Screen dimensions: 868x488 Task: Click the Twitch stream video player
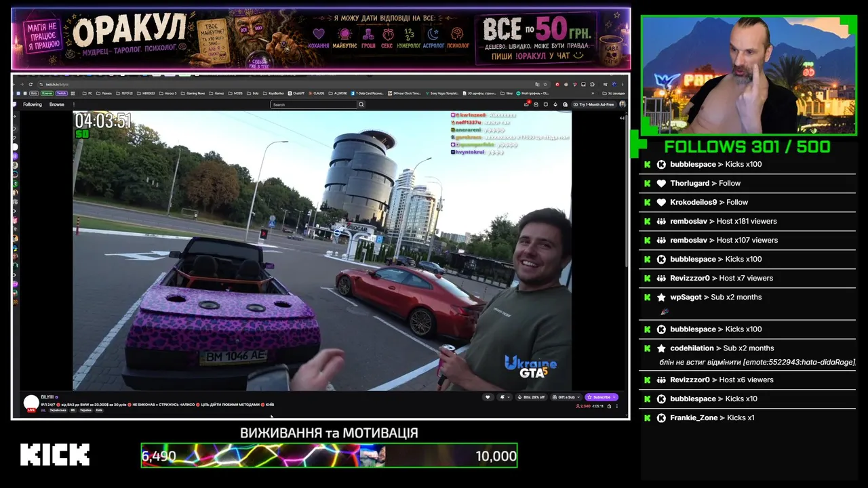pyautogui.click(x=322, y=251)
